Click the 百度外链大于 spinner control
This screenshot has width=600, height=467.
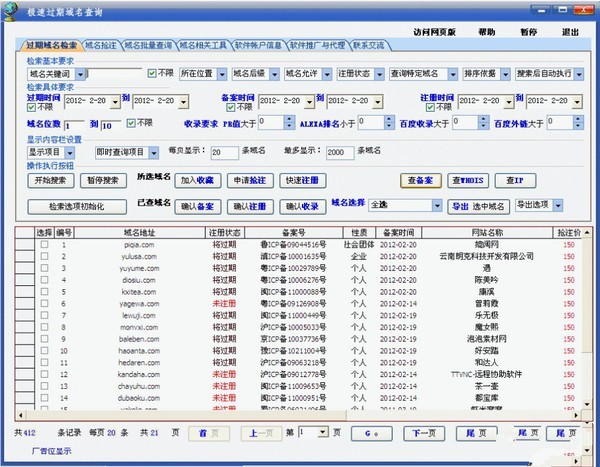point(578,123)
